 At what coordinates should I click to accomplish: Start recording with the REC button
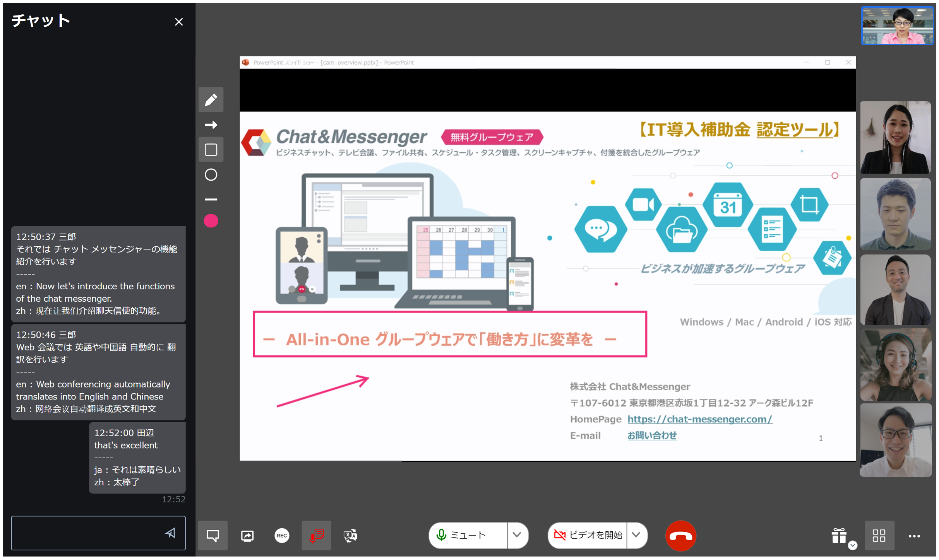[x=282, y=536]
